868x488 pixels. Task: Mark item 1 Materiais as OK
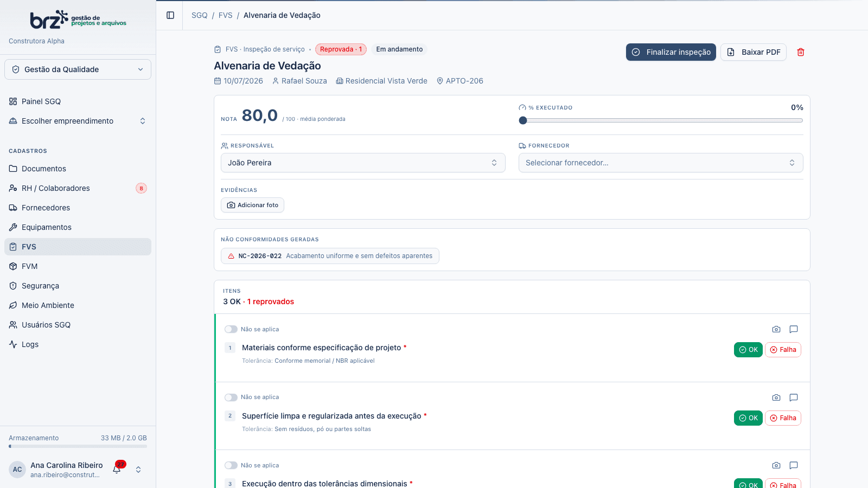[x=748, y=350]
